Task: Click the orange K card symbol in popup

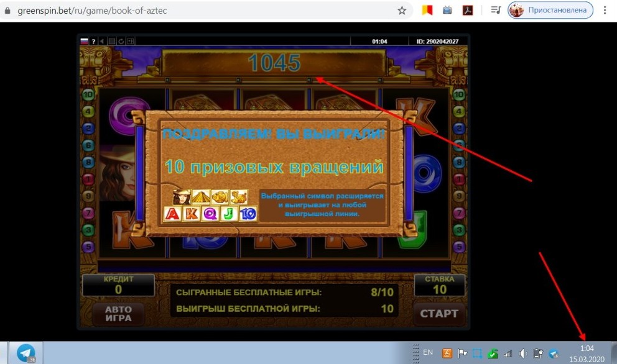Action: 191,214
